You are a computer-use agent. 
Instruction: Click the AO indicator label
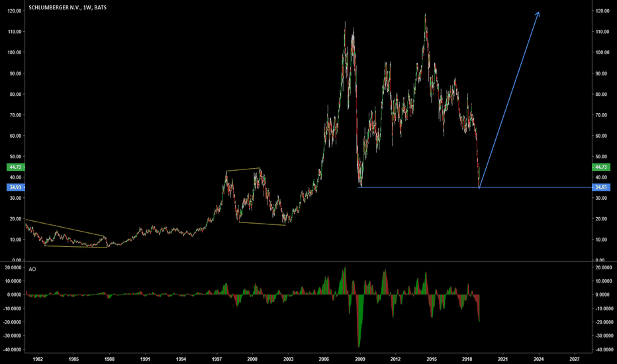(32, 269)
